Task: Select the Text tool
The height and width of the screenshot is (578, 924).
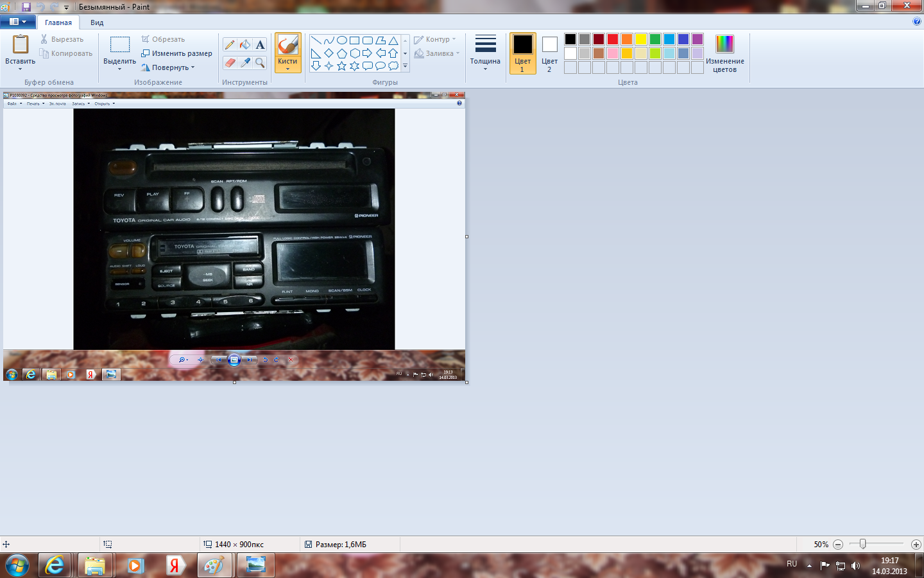Action: pos(260,45)
